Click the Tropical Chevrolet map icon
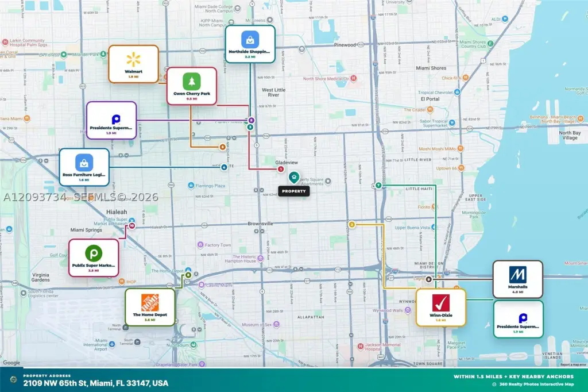This screenshot has height=392, width=588. tap(457, 92)
